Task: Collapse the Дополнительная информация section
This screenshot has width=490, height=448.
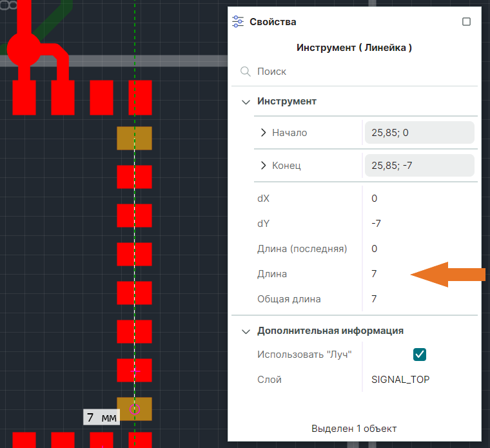Action: click(x=246, y=331)
